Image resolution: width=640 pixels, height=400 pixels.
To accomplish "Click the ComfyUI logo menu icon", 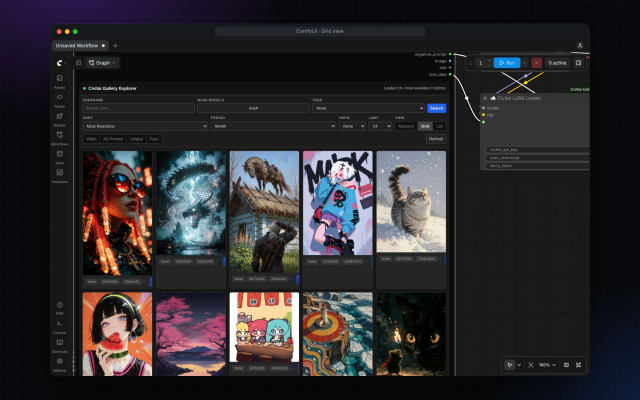I will [x=60, y=63].
